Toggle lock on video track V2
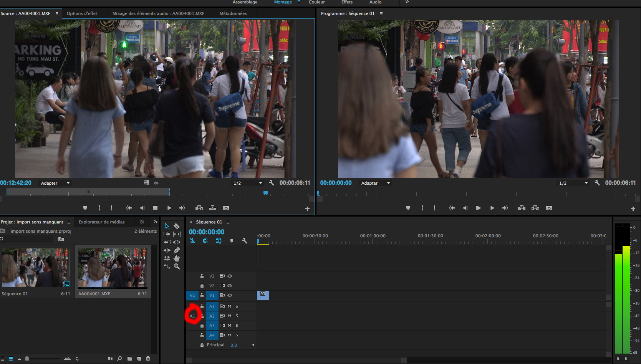This screenshot has width=641, height=364. tap(202, 286)
